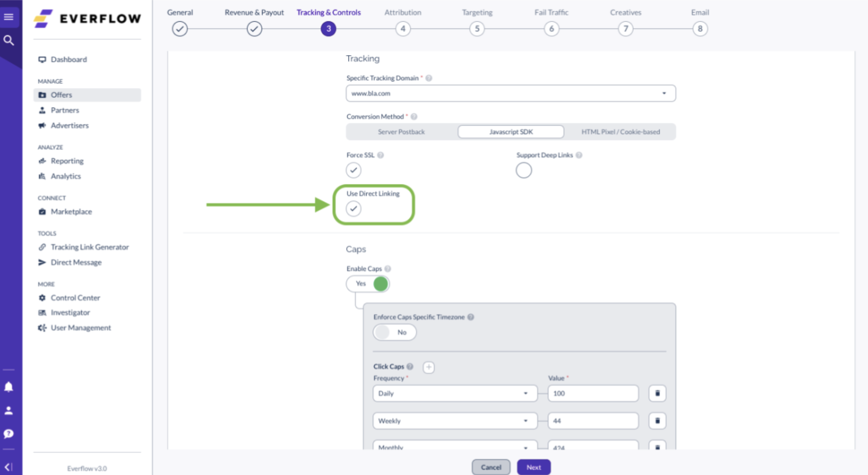The image size is (868, 475).
Task: Go to Targeting step 5
Action: coord(477,29)
